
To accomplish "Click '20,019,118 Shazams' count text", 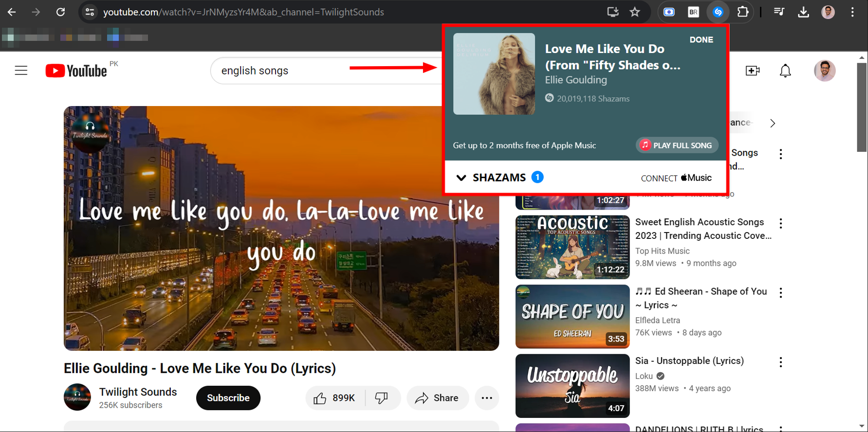I will click(x=593, y=99).
